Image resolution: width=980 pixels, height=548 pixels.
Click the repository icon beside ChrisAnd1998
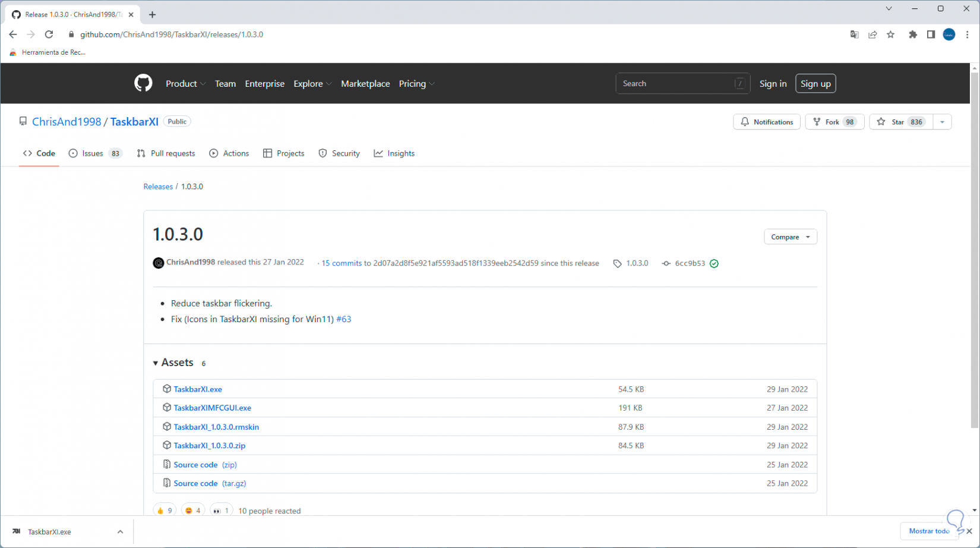pyautogui.click(x=23, y=121)
